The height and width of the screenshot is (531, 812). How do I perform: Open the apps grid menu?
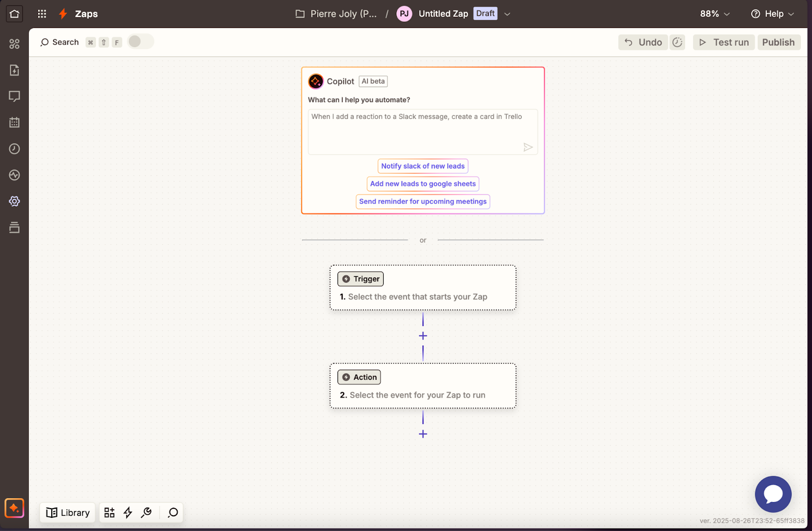(42, 14)
